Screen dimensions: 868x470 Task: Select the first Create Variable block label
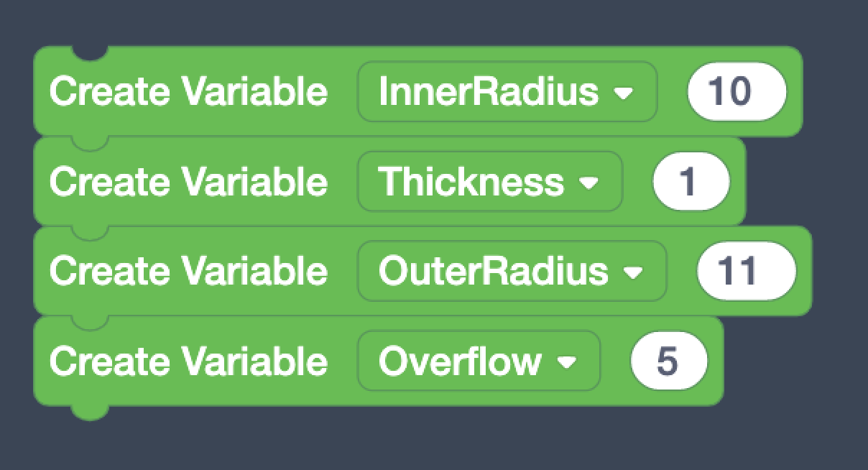tap(188, 92)
